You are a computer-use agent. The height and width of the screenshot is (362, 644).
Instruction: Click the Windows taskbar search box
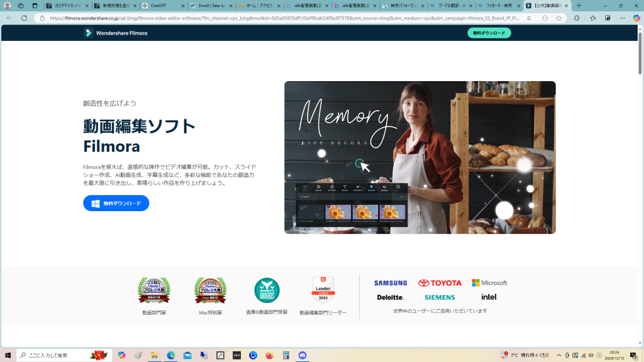click(x=63, y=355)
